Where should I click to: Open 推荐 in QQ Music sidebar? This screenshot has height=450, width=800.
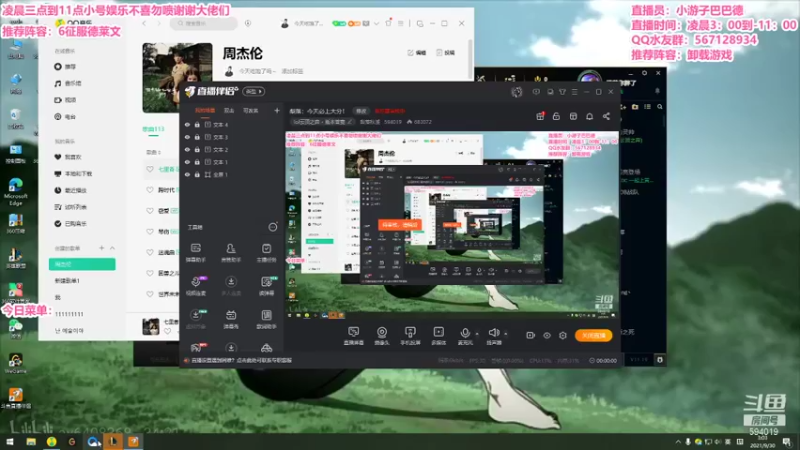point(65,66)
